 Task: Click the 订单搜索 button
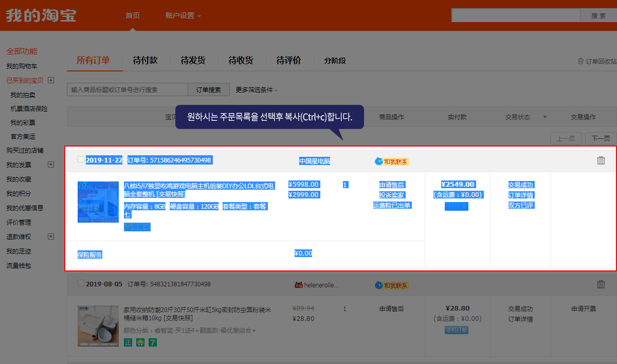point(208,90)
